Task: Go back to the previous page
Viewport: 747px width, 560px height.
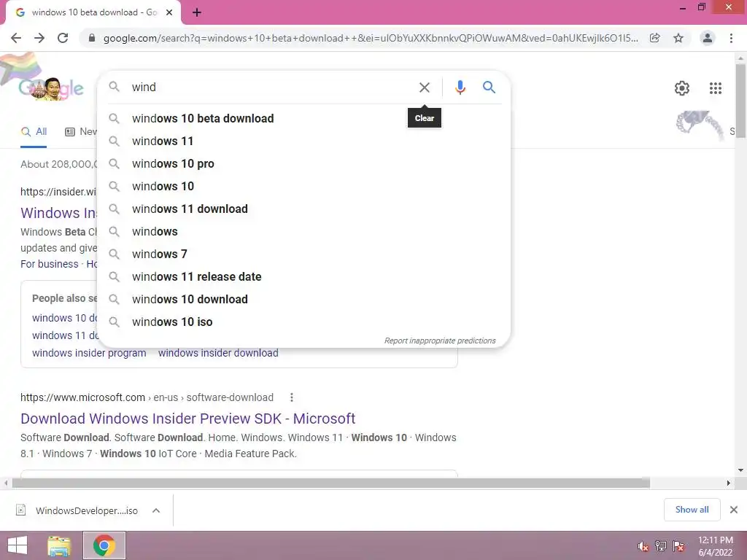Action: (x=16, y=38)
